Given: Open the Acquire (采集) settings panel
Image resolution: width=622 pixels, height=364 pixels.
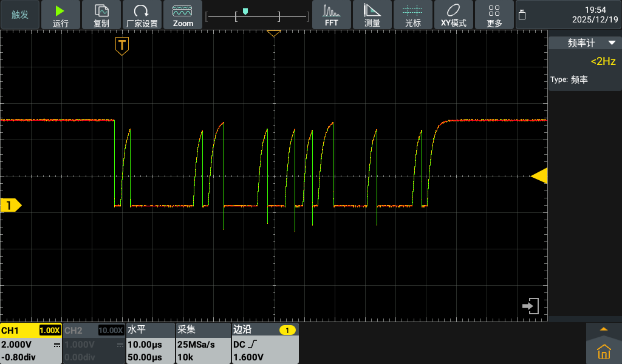Looking at the screenshot, I should 201,343.
